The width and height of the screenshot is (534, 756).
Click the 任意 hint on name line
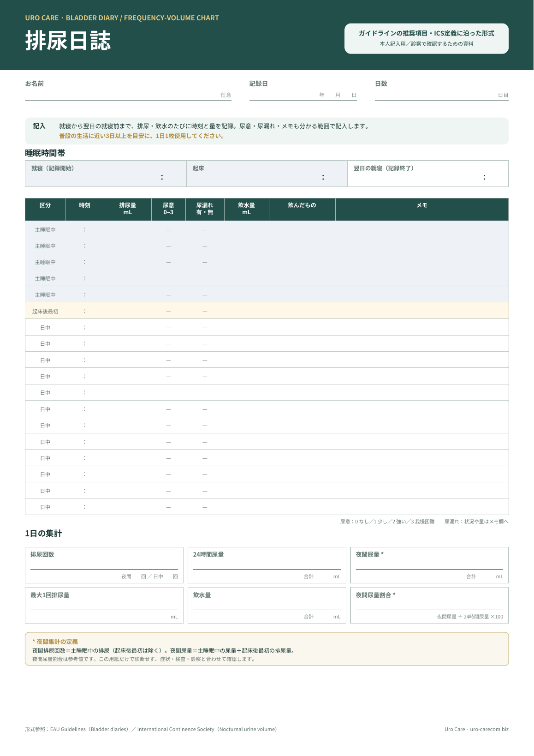226,95
